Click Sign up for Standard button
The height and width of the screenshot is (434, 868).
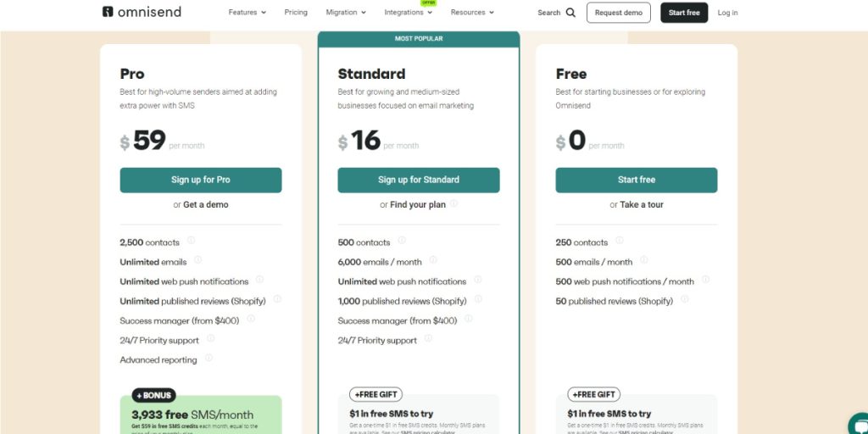pyautogui.click(x=419, y=180)
